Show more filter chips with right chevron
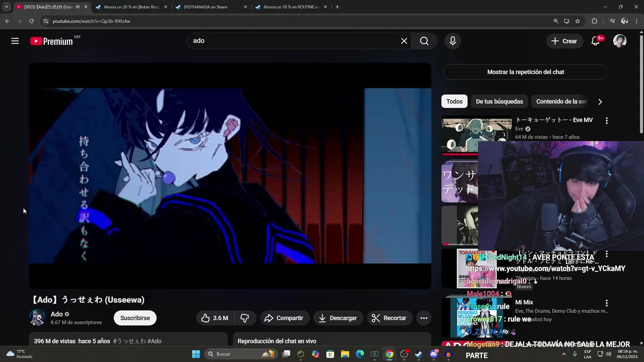The height and width of the screenshot is (362, 644). click(600, 102)
